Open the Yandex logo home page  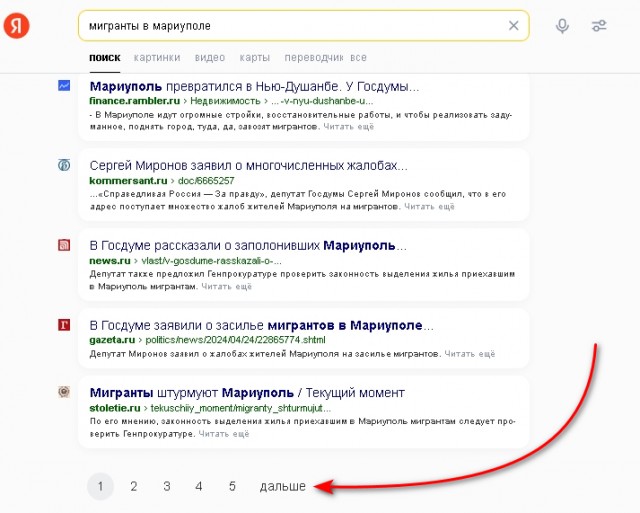17,25
